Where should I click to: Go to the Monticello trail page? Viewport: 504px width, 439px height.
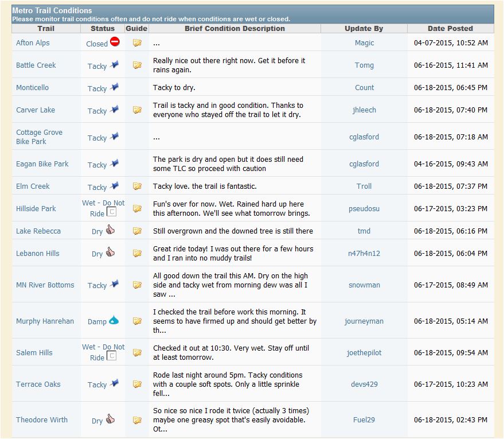point(33,87)
